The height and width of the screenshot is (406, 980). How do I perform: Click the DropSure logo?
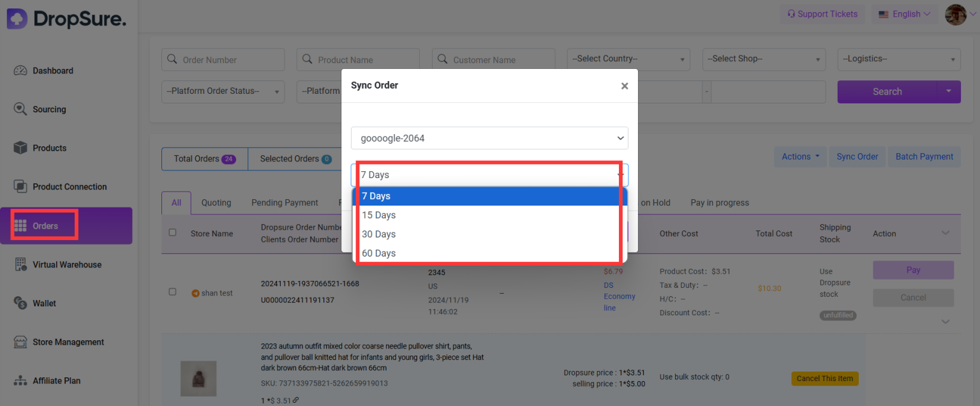click(x=66, y=19)
